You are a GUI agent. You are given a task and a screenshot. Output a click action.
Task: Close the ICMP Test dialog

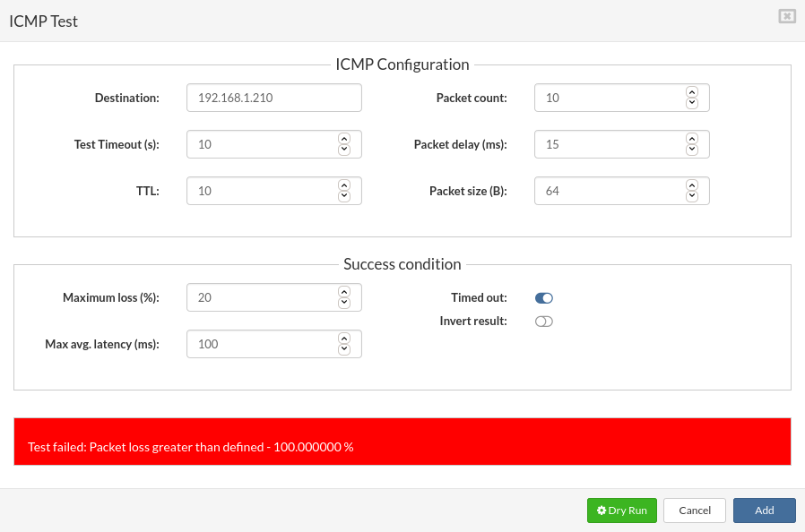pos(787,16)
